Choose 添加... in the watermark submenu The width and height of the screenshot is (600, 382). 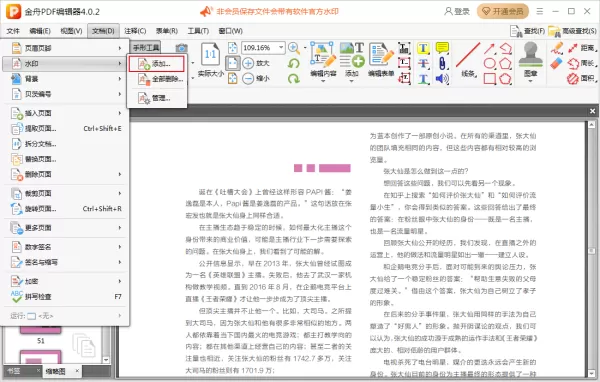point(157,64)
